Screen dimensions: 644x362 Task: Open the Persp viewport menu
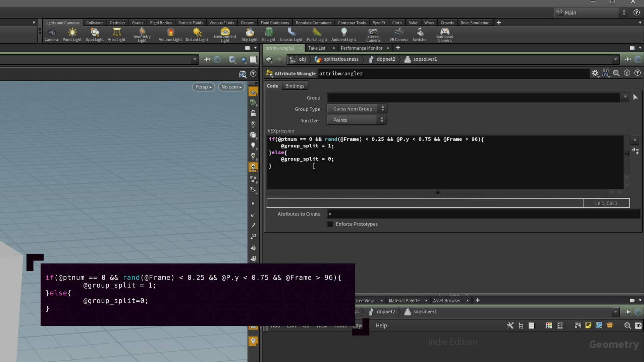coord(203,87)
